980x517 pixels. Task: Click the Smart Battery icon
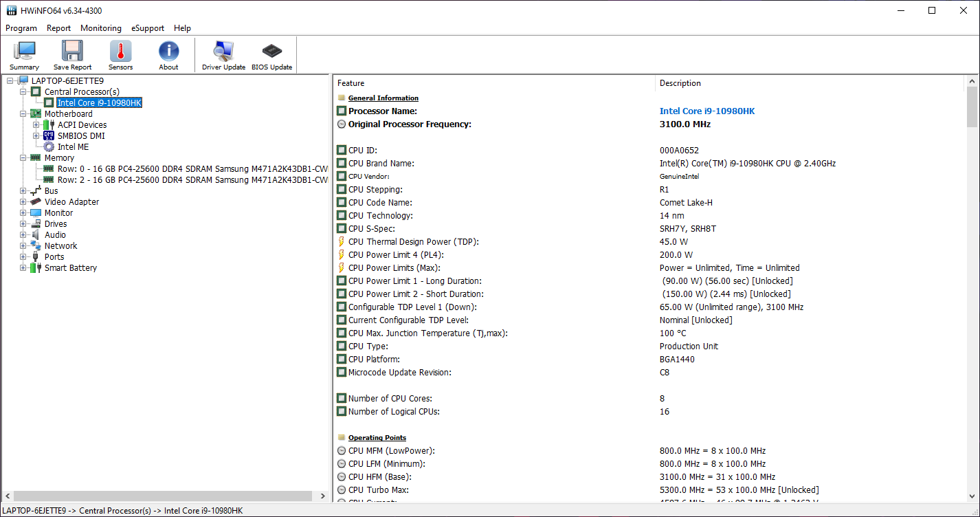click(36, 268)
